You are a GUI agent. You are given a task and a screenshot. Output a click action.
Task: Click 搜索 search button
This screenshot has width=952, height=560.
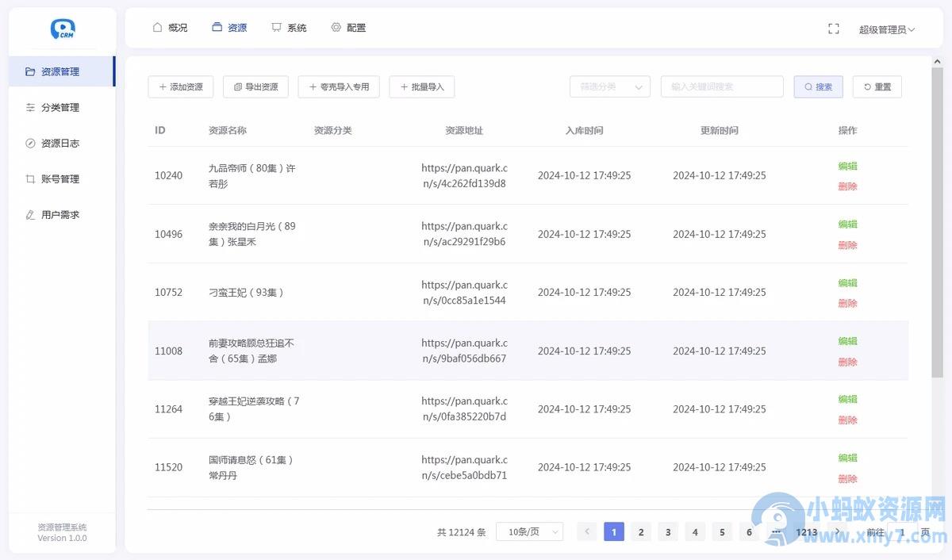tap(819, 86)
